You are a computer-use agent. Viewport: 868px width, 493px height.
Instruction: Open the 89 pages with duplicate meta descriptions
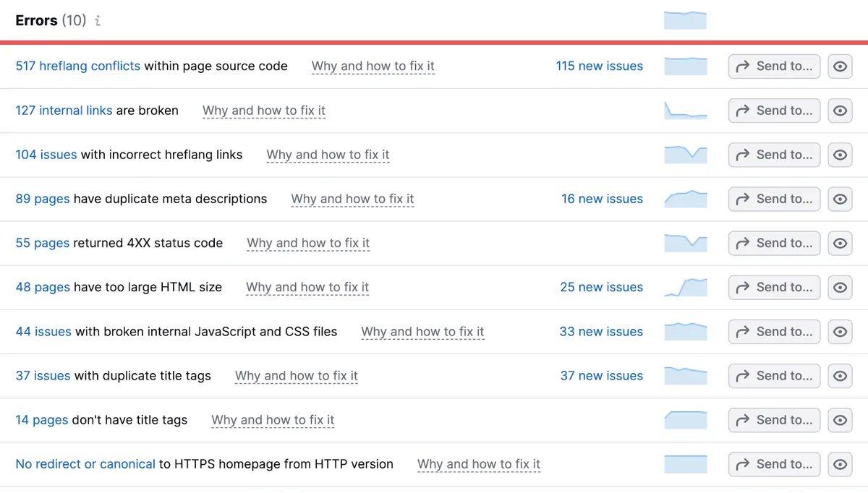pyautogui.click(x=43, y=199)
